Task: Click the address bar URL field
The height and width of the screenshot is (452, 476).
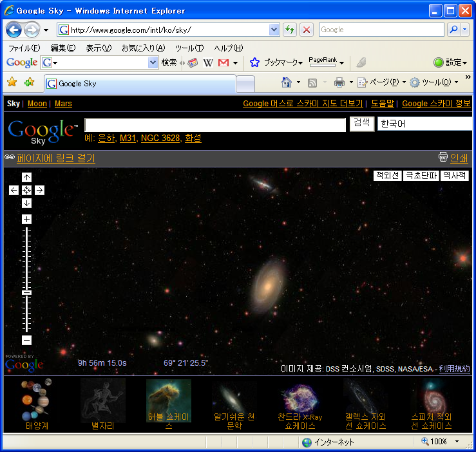Action: [x=164, y=30]
